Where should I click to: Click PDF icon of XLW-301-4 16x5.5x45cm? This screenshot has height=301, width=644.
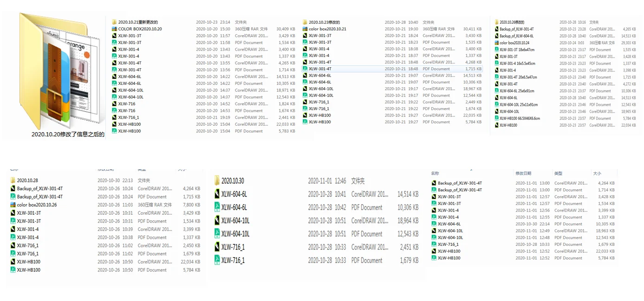(496, 64)
